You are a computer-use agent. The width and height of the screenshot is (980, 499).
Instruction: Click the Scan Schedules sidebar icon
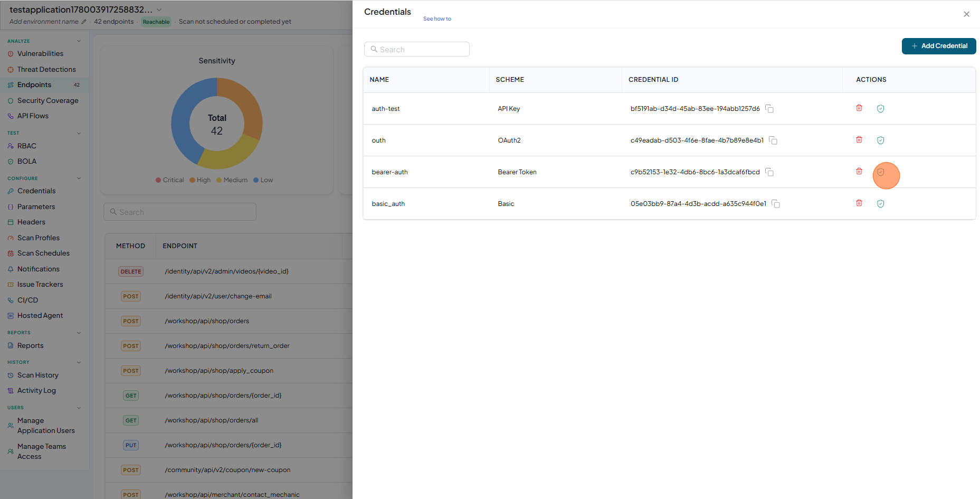tap(11, 253)
